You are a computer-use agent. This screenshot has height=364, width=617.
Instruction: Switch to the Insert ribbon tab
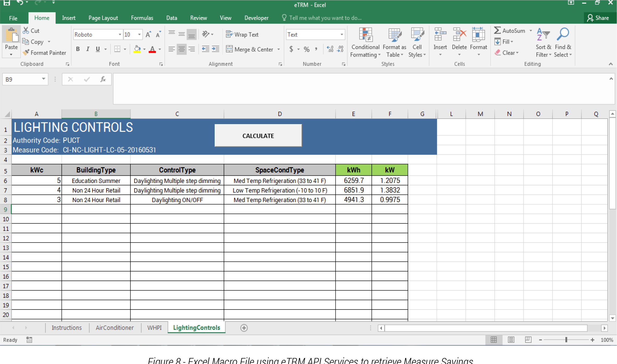coord(69,18)
